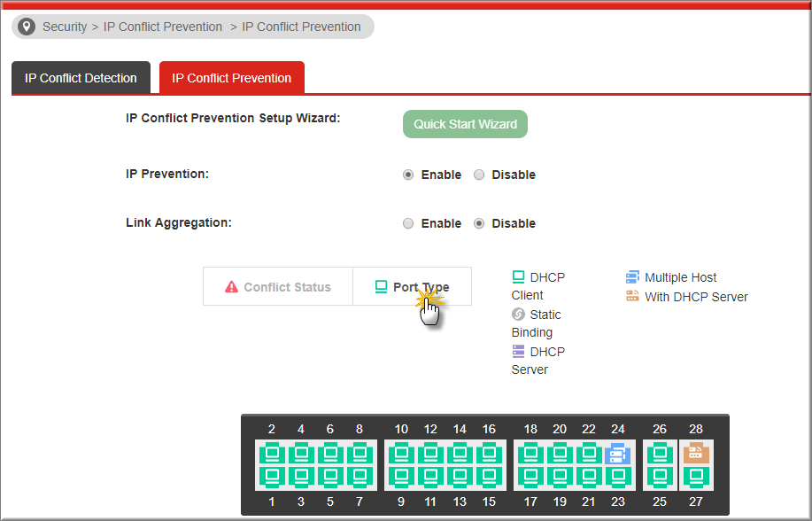Click port 2 icon in switch panel
This screenshot has height=521, width=812.
tap(272, 455)
